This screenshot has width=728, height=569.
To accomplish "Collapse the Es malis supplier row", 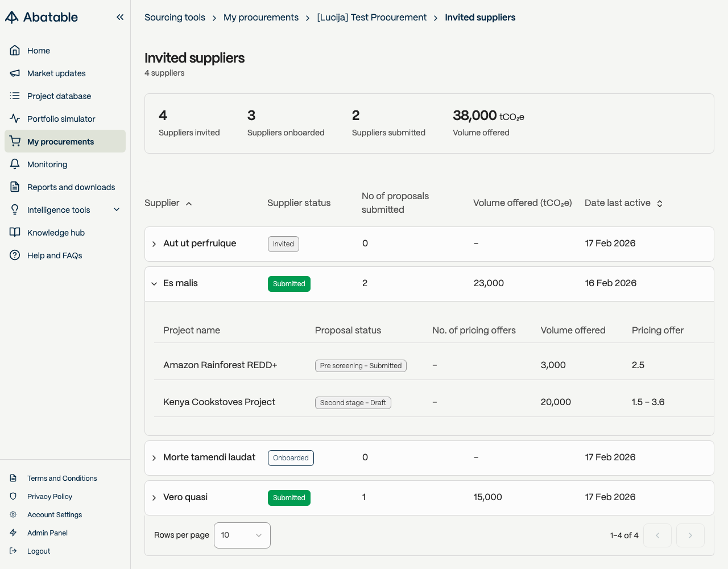I will pyautogui.click(x=154, y=284).
